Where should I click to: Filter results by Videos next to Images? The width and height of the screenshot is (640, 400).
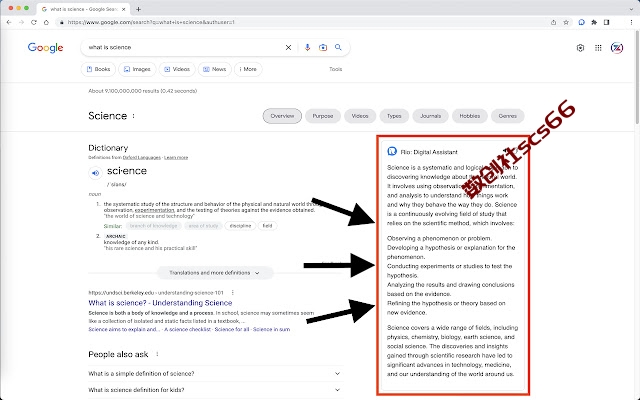(x=177, y=69)
